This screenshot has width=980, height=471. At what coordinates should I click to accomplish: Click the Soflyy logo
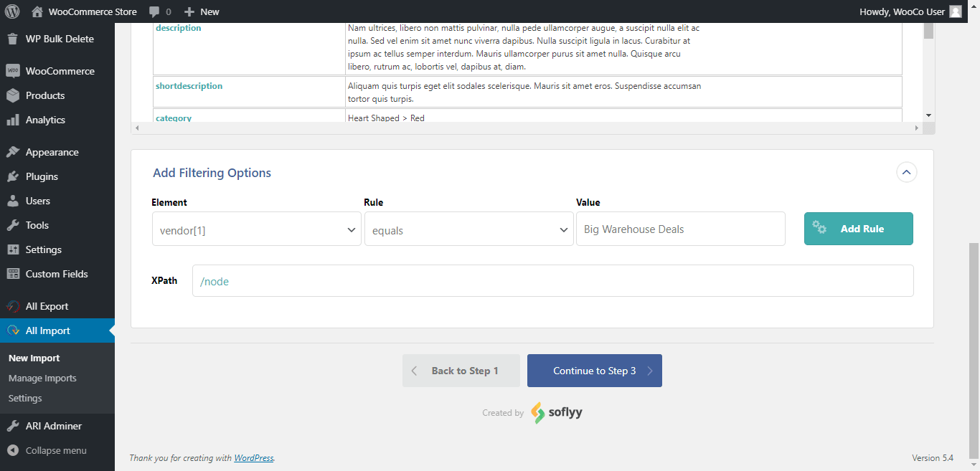pyautogui.click(x=557, y=413)
